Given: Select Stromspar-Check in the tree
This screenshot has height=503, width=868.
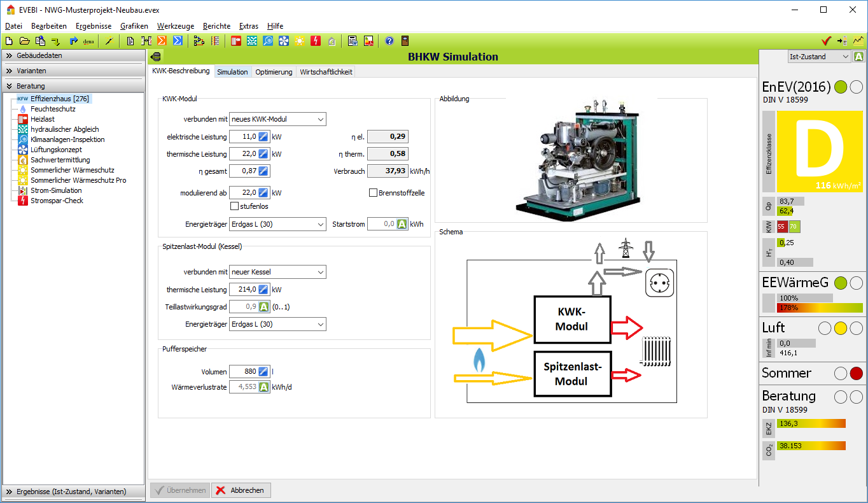Looking at the screenshot, I should (57, 201).
